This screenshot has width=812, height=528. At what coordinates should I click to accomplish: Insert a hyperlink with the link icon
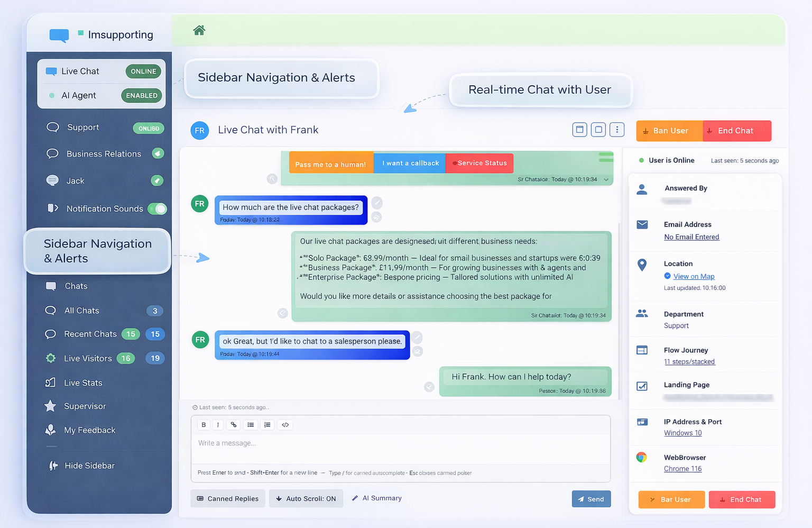(233, 424)
